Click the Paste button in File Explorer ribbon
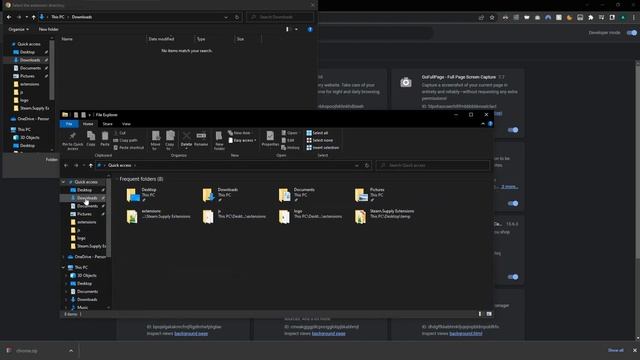 [105, 139]
